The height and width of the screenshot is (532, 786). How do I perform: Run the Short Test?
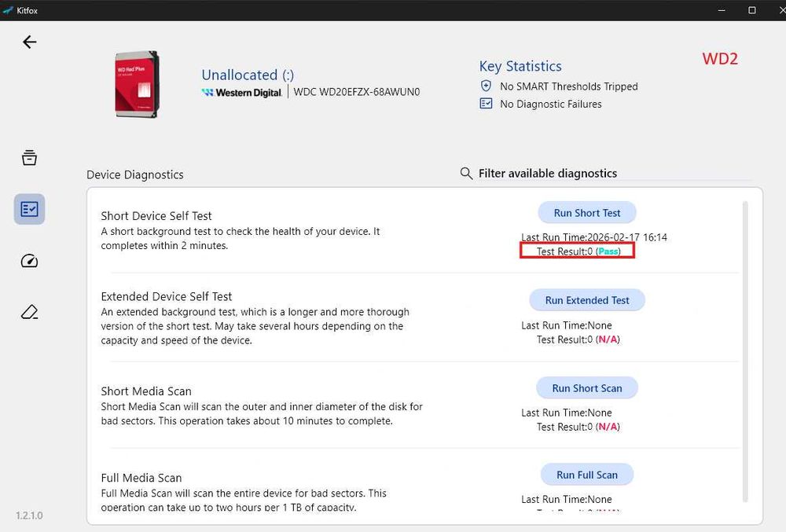(x=587, y=213)
